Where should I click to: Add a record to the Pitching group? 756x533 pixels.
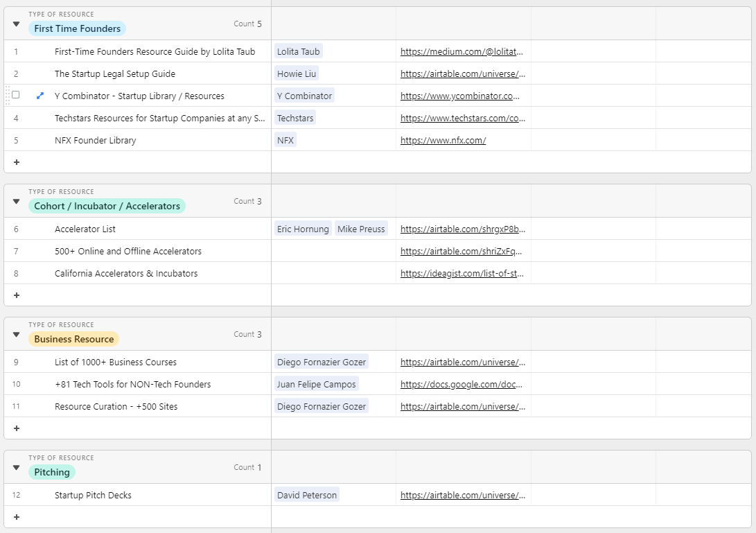click(x=16, y=516)
